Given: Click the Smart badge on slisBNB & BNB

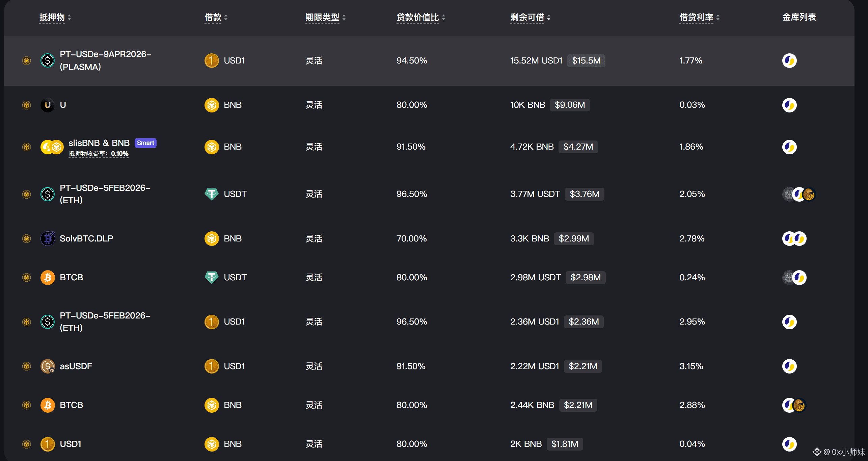Looking at the screenshot, I should [x=145, y=143].
